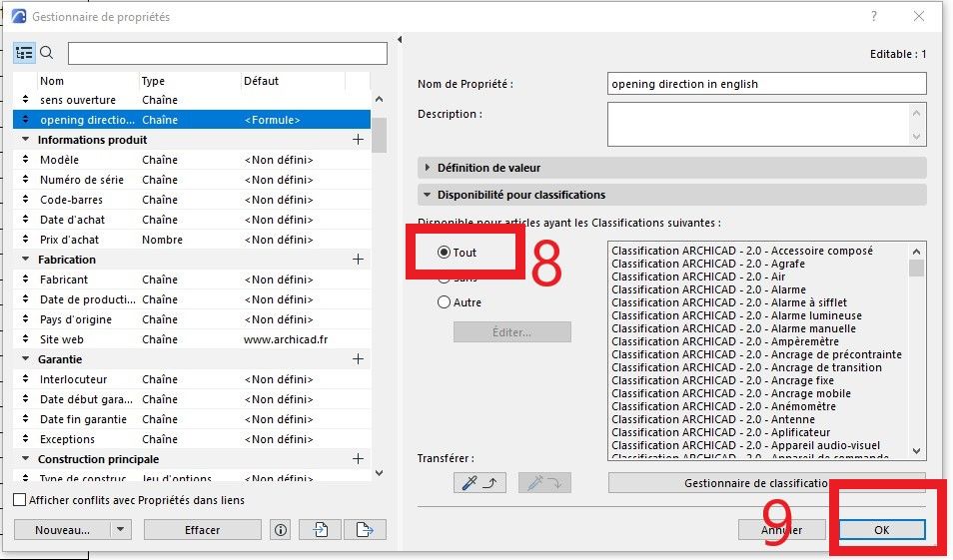The width and height of the screenshot is (953, 560).
Task: Click www.archicad.fr default value cell
Action: pos(286,339)
